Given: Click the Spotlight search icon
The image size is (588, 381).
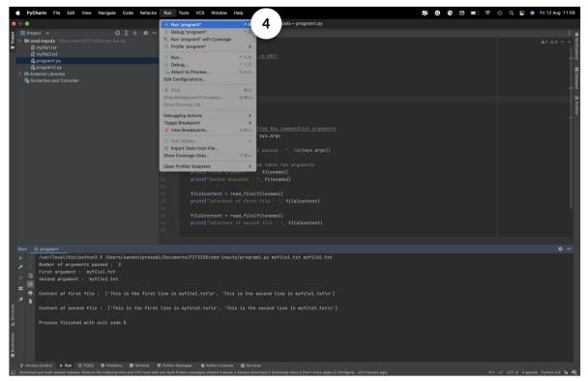Looking at the screenshot, I should 511,13.
